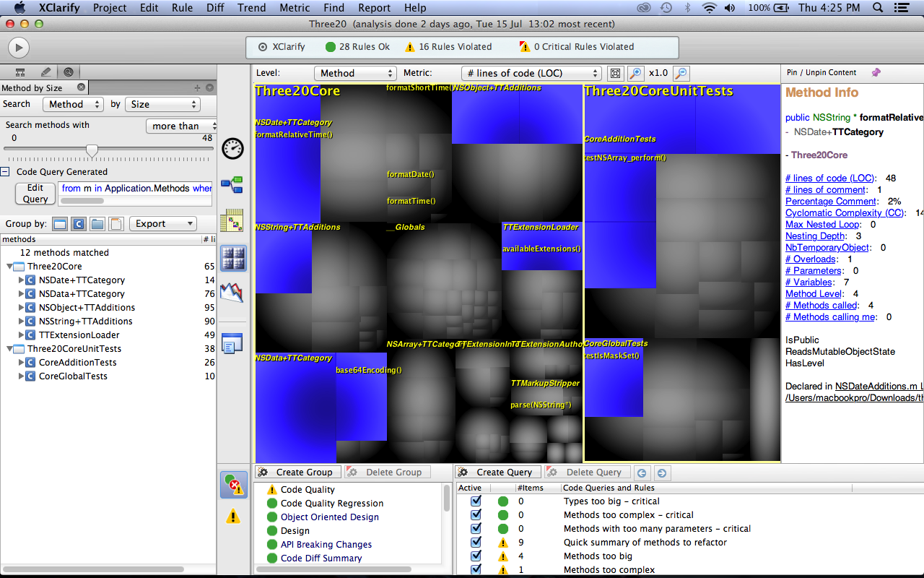Open the Trend menu
Image resolution: width=924 pixels, height=578 pixels.
coord(252,8)
